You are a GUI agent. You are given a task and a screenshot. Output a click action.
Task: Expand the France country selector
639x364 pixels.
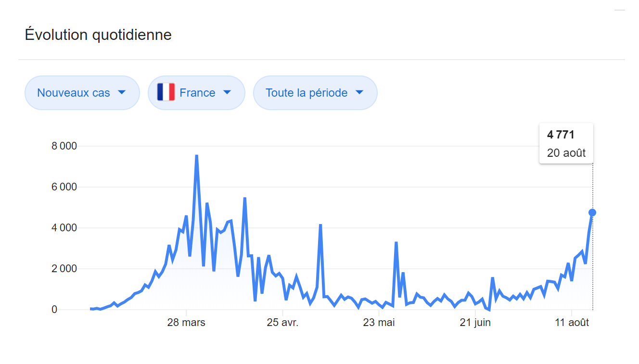pyautogui.click(x=196, y=93)
